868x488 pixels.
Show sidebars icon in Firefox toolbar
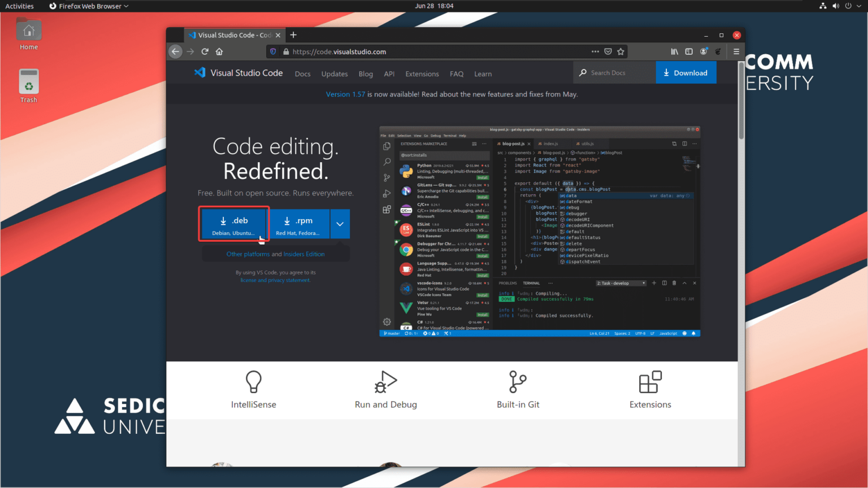(x=689, y=51)
